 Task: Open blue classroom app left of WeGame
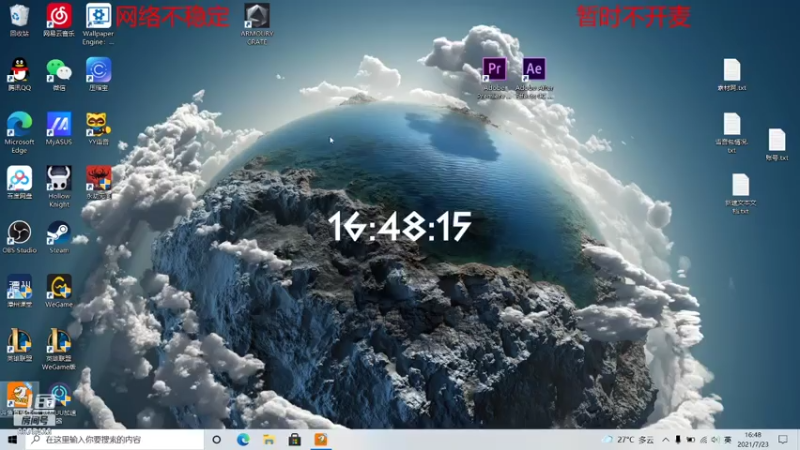pyautogui.click(x=19, y=291)
